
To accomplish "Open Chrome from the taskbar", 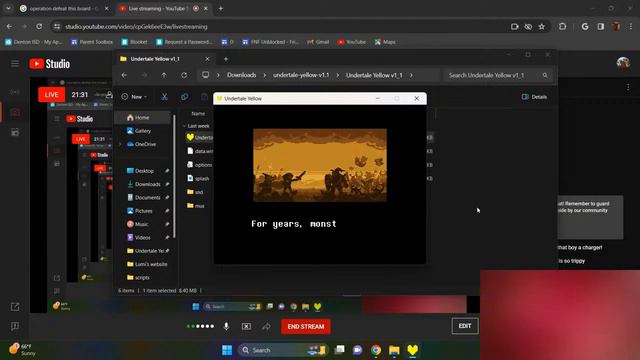I will pyautogui.click(x=376, y=350).
